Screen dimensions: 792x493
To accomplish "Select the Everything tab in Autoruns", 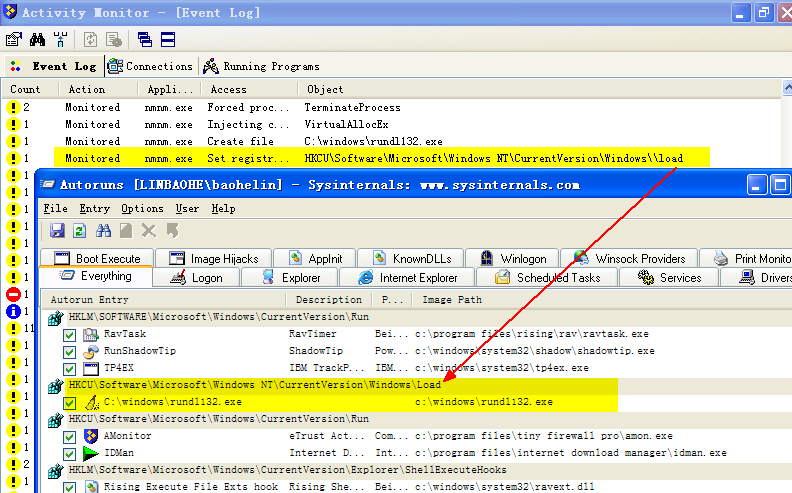I will [95, 276].
